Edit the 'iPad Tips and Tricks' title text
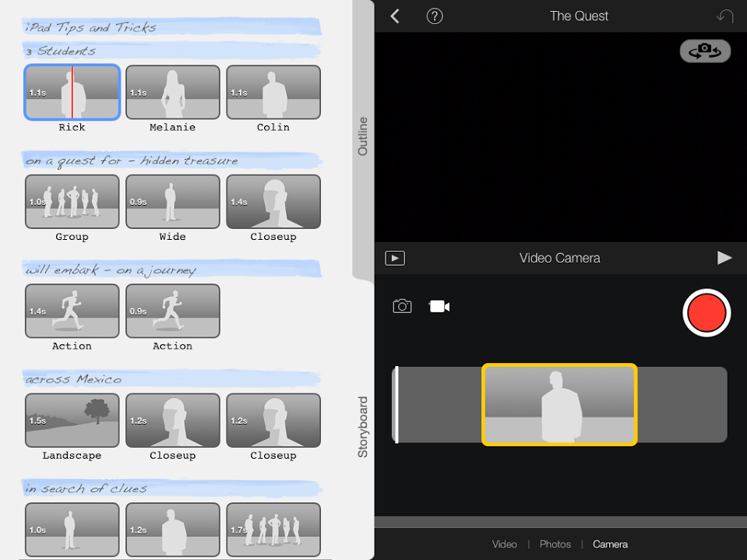Viewport: 747px width, 560px height. [x=91, y=27]
